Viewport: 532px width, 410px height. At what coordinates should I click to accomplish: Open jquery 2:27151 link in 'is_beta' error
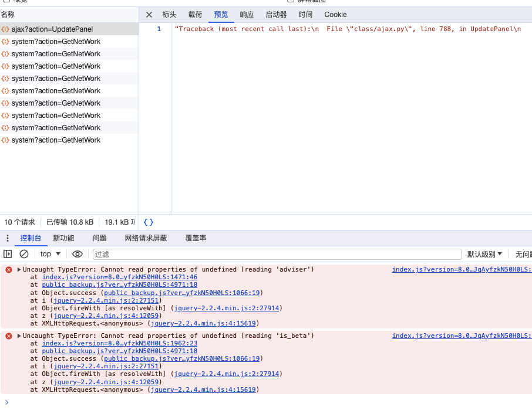(106, 366)
